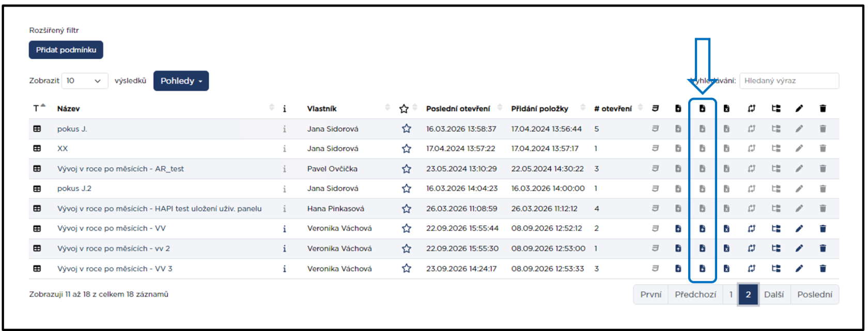Sort by Poslední otevření column
This screenshot has width=868, height=331.
(458, 108)
